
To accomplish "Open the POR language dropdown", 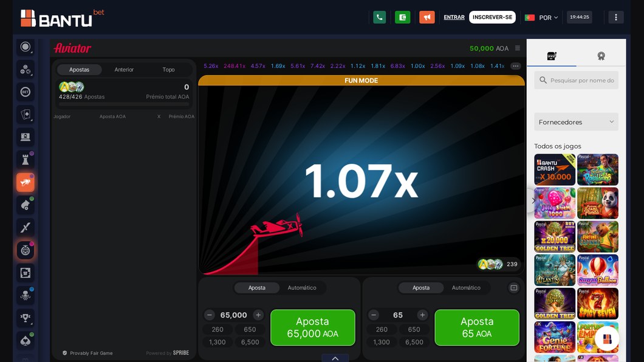I will pyautogui.click(x=542, y=18).
